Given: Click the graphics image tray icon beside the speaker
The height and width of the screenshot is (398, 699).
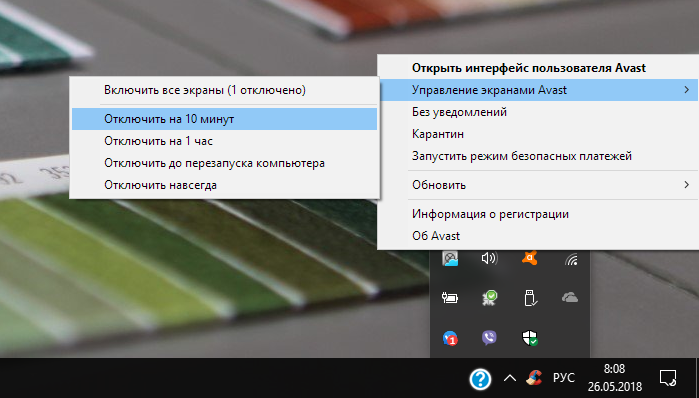Looking at the screenshot, I should click(x=450, y=258).
